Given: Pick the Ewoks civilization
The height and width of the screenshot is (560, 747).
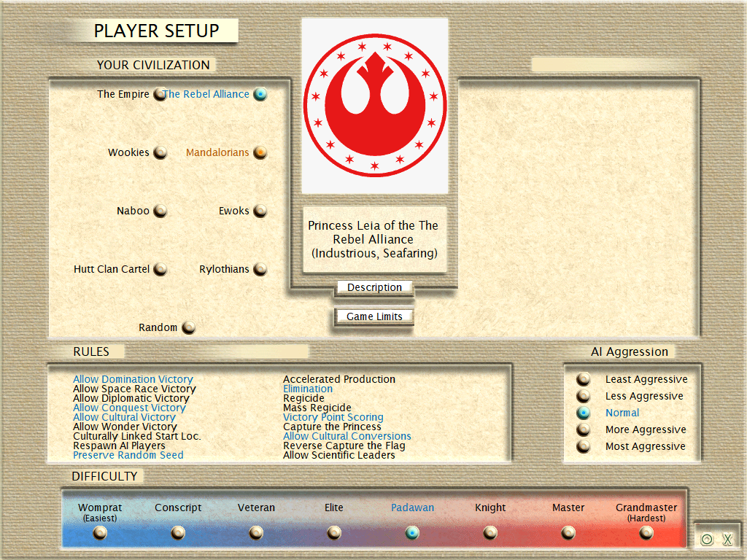Looking at the screenshot, I should [260, 211].
